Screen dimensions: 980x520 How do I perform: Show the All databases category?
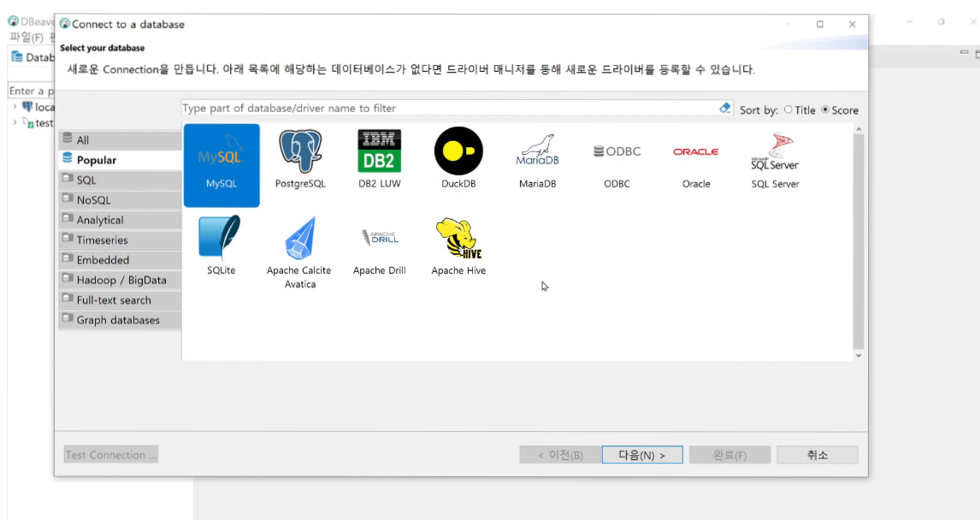pyautogui.click(x=120, y=140)
